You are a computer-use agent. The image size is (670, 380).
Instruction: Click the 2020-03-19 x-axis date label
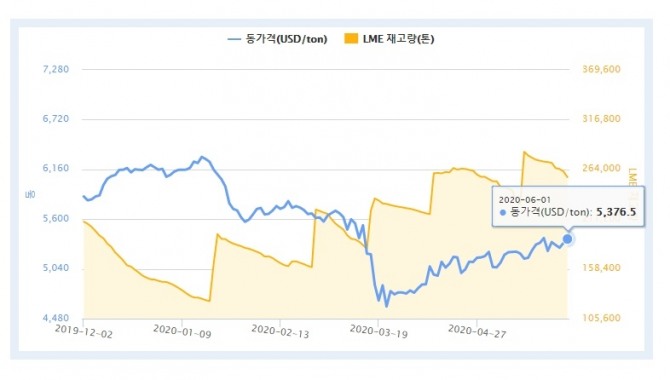(379, 331)
